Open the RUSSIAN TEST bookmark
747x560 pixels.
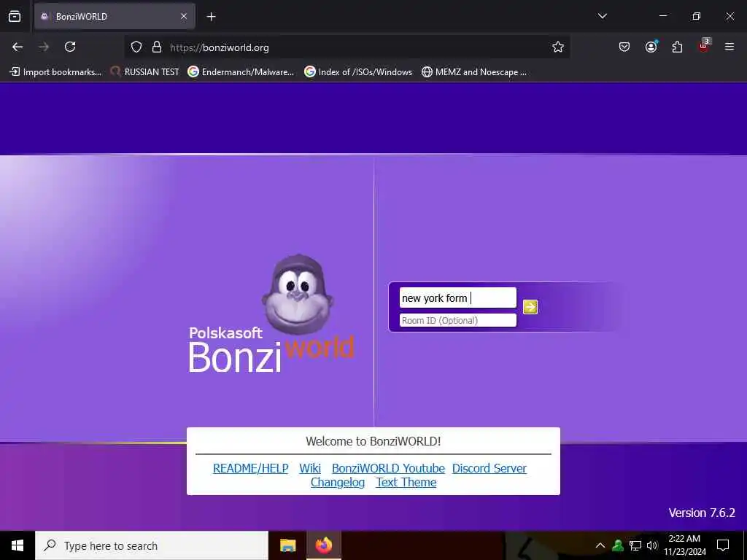click(145, 72)
